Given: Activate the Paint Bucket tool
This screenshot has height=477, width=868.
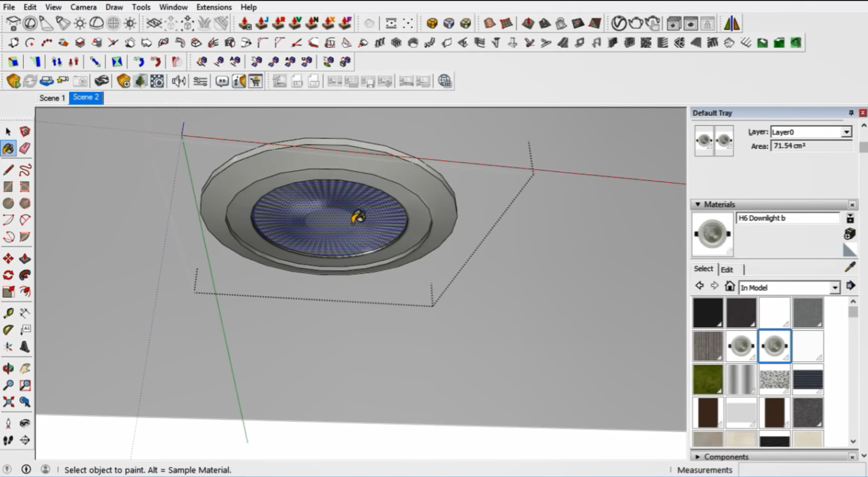Looking at the screenshot, I should click(x=8, y=148).
